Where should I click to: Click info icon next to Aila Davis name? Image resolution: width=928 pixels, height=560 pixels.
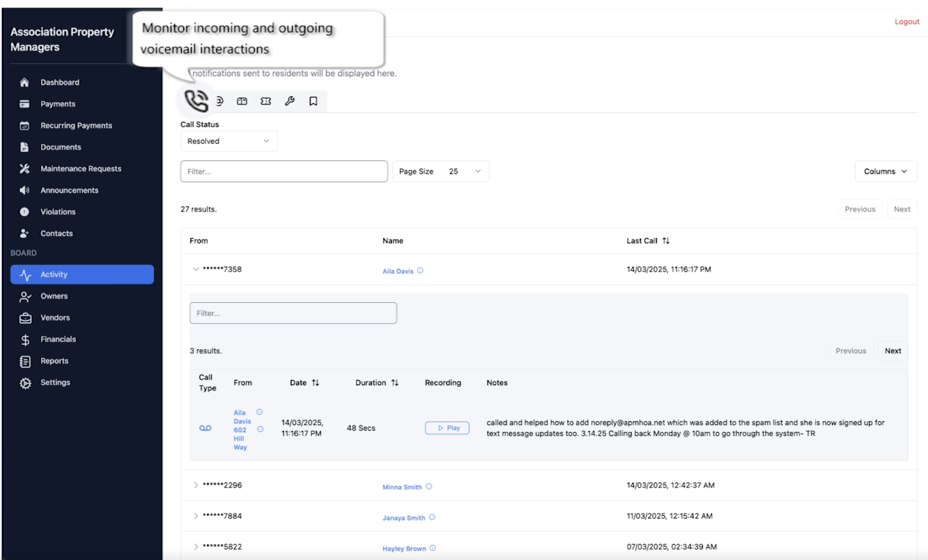point(420,271)
